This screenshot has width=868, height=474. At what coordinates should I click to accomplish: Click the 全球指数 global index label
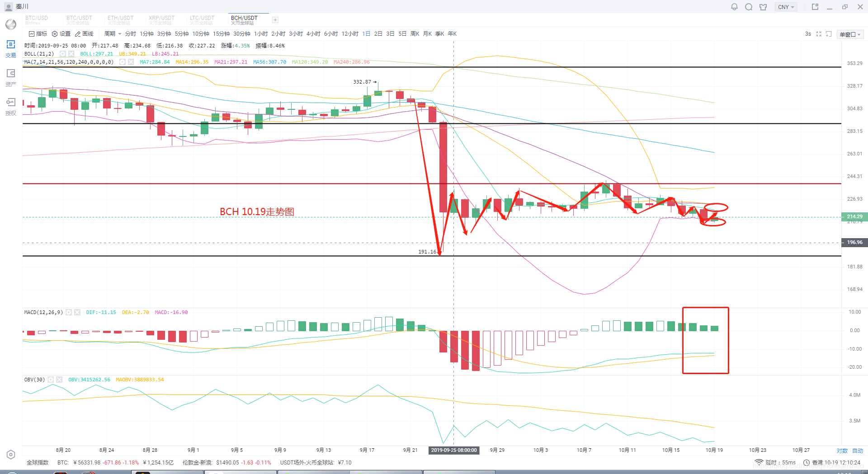(38, 462)
